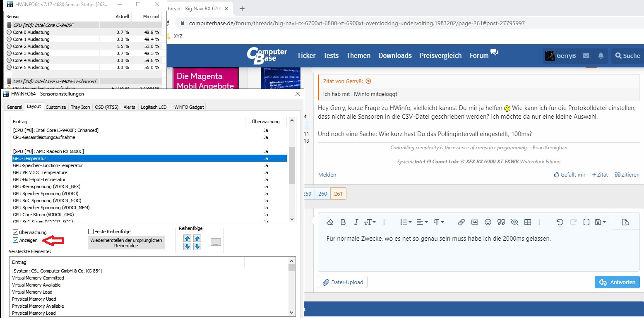Open the list options dropdown in editor
Viewport: 644px width, 318px height.
[x=406, y=222]
